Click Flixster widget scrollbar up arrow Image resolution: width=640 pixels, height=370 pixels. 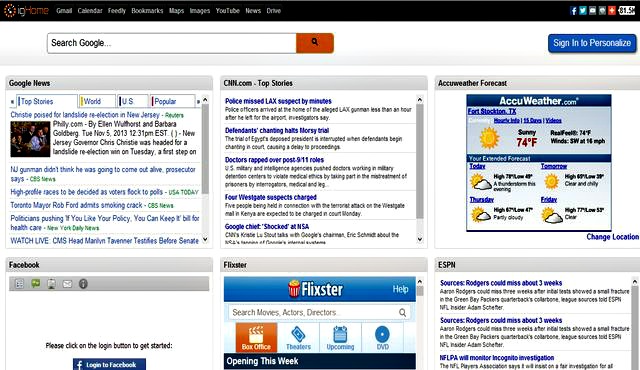[420, 281]
